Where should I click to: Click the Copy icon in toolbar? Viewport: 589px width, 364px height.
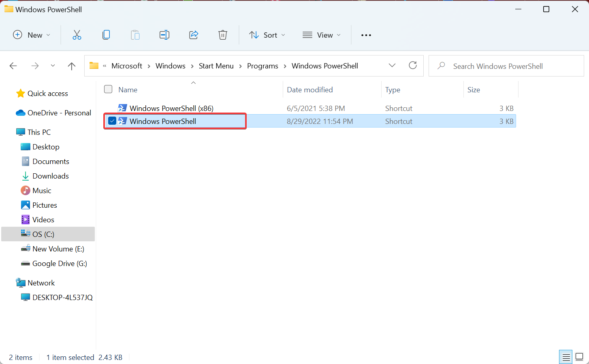(x=106, y=35)
